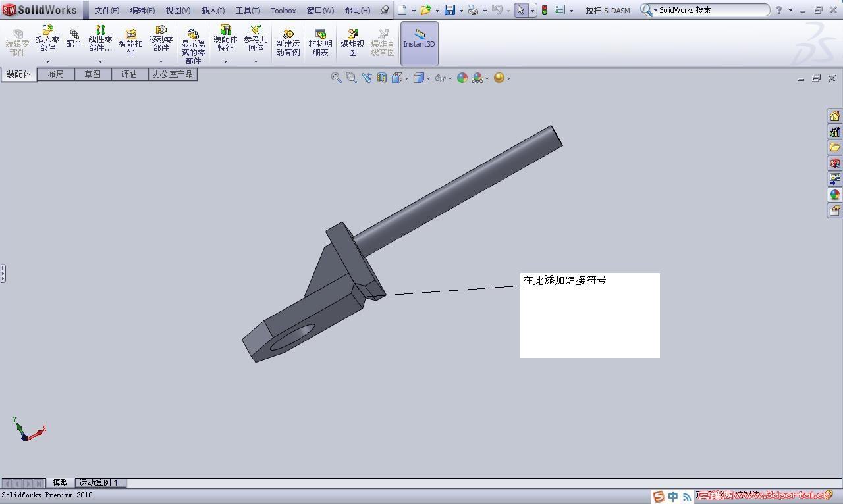
Task: Click the Select cursor tool
Action: (521, 10)
